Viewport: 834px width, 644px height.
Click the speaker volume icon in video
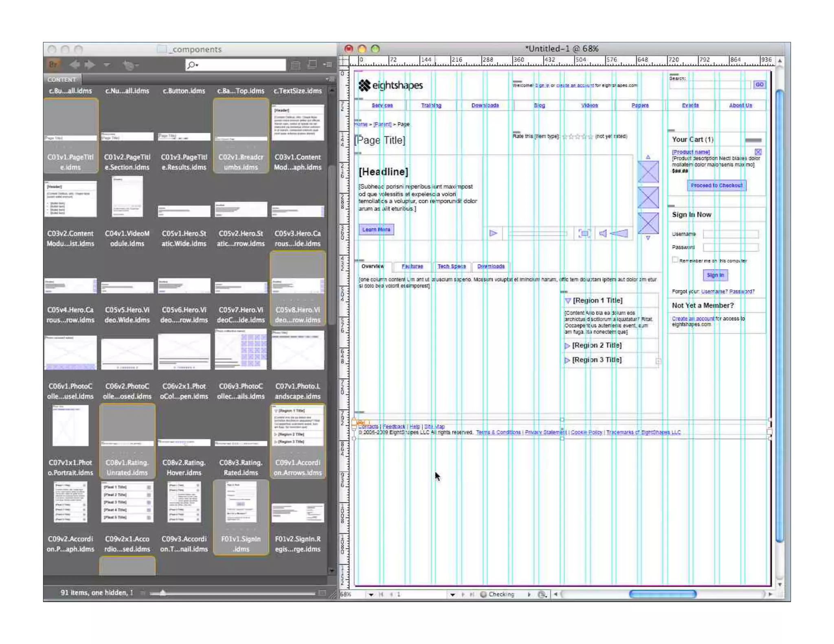click(603, 233)
